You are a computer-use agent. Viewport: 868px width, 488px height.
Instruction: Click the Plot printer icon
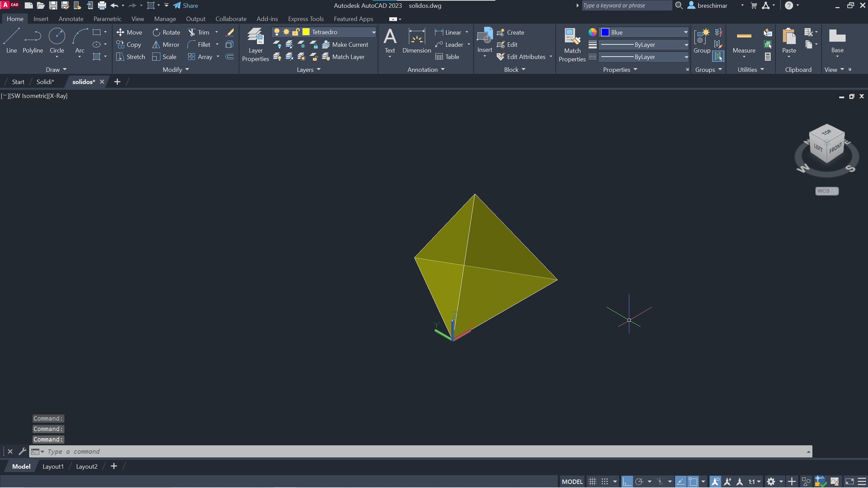tap(102, 5)
